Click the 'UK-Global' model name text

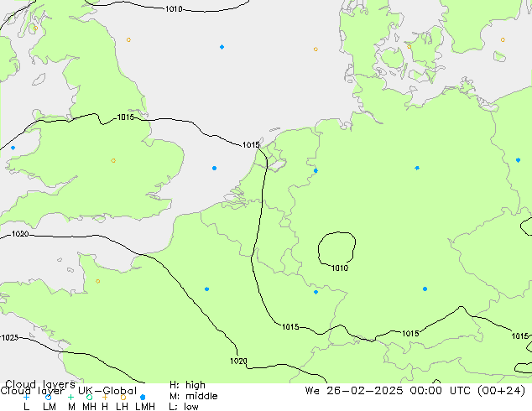(x=107, y=391)
